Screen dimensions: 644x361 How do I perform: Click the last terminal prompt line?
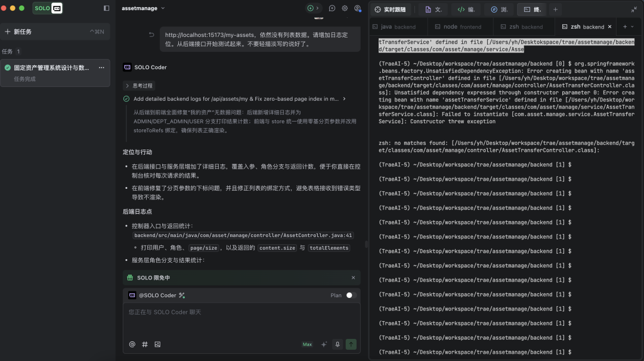pos(475,352)
